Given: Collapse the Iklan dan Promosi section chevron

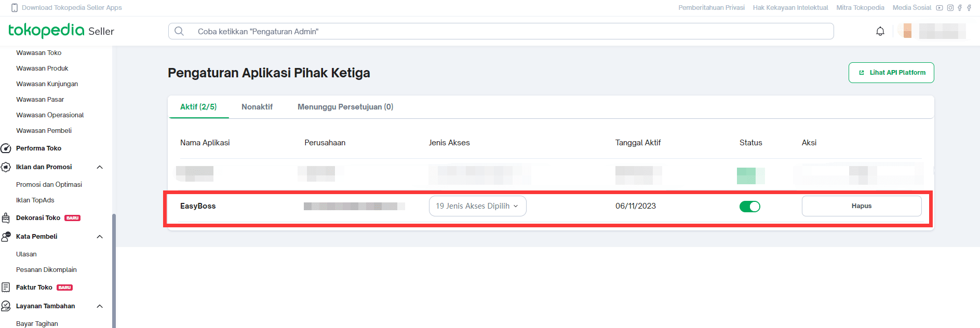Looking at the screenshot, I should (100, 167).
